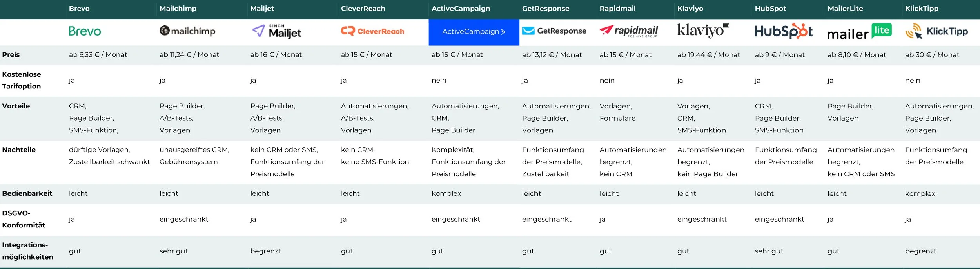Click Mailjet's 'begrenzt' integrations cell
The height and width of the screenshot is (269, 980).
point(266,251)
